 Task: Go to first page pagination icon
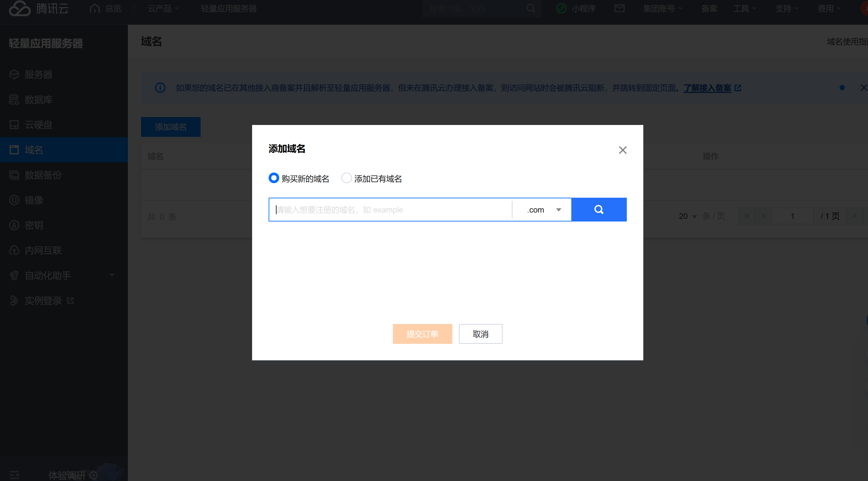pos(747,216)
